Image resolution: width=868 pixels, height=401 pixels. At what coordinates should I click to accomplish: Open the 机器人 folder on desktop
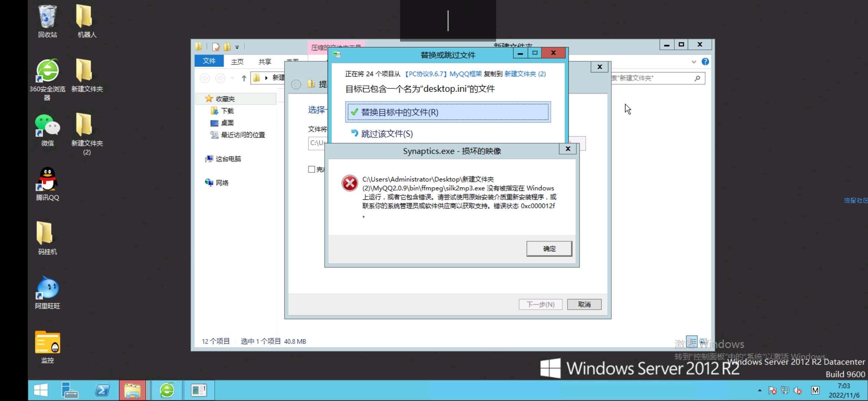coord(86,22)
